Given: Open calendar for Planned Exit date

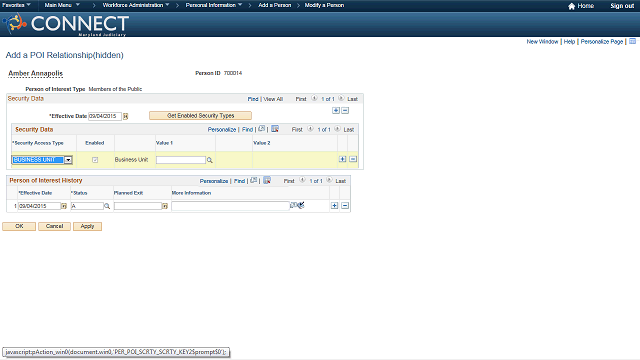Looking at the screenshot, I should tap(165, 206).
